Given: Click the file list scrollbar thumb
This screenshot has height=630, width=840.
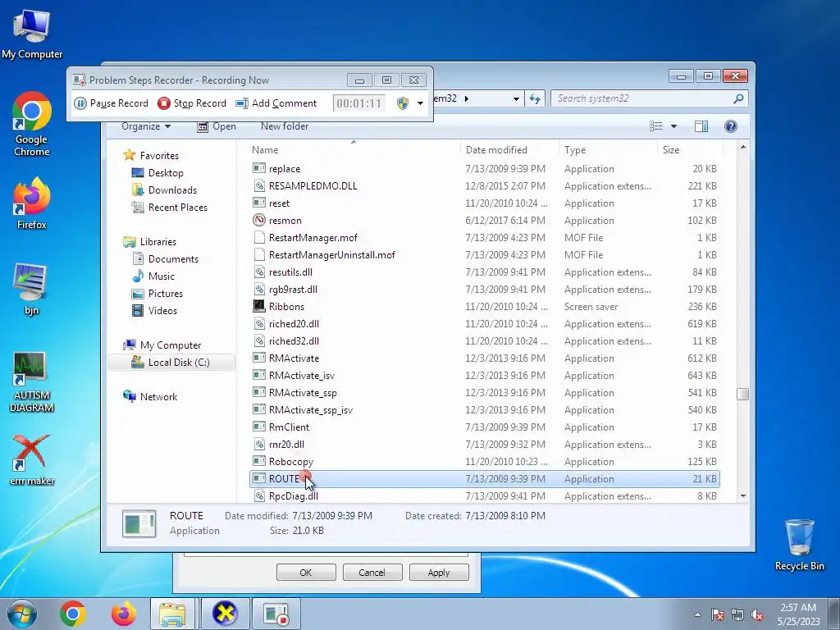Looking at the screenshot, I should coord(743,395).
